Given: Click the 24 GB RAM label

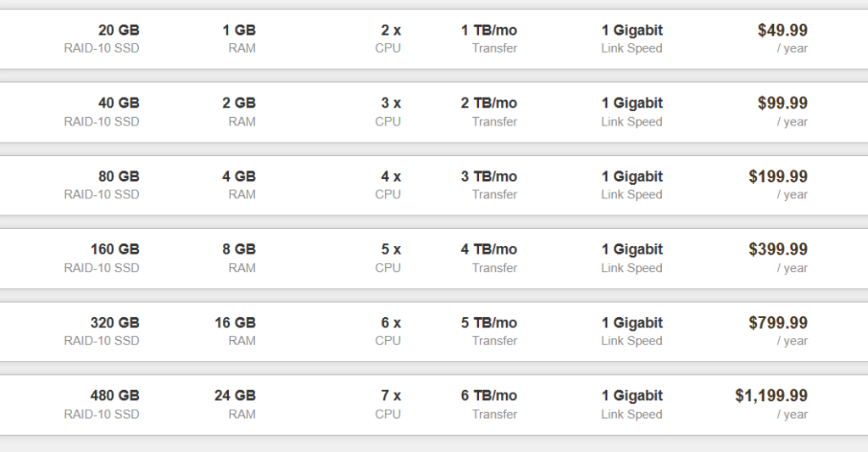Looking at the screenshot, I should point(236,404).
